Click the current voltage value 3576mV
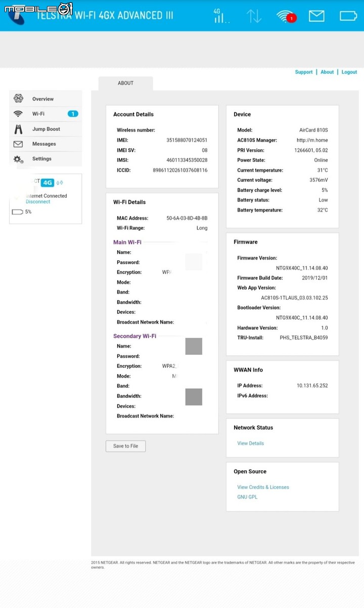The width and height of the screenshot is (364, 608). tap(318, 180)
